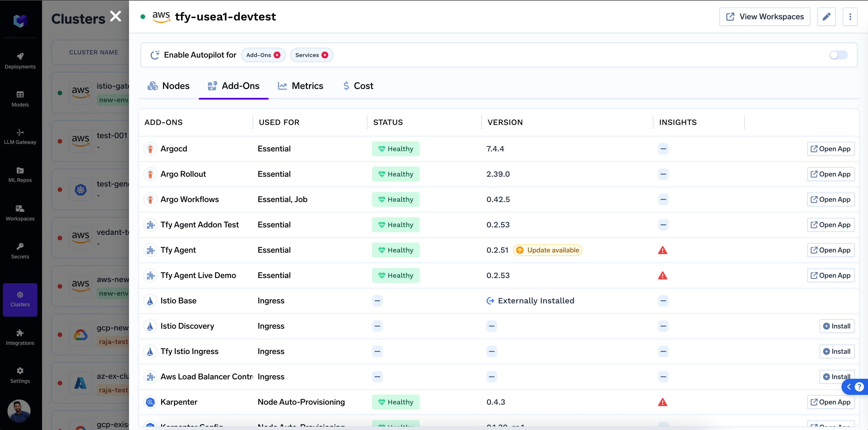Image resolution: width=868 pixels, height=430 pixels.
Task: Open the three-dot more options menu
Action: point(850,16)
